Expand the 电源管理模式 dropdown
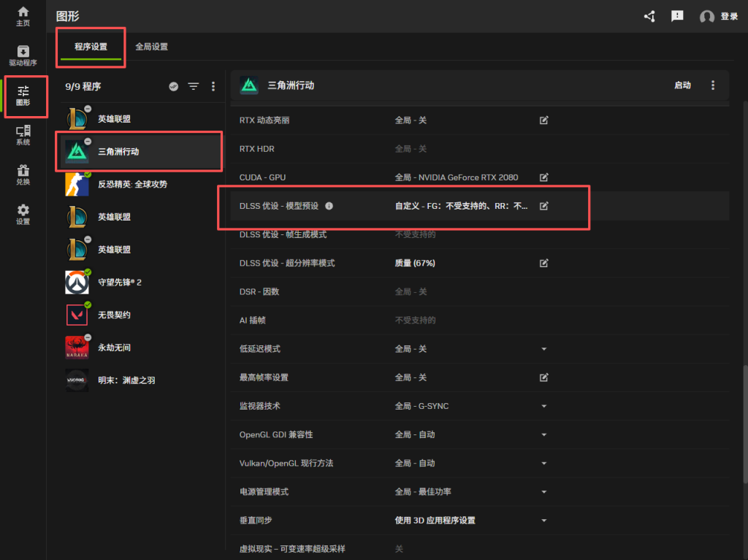 (x=543, y=492)
